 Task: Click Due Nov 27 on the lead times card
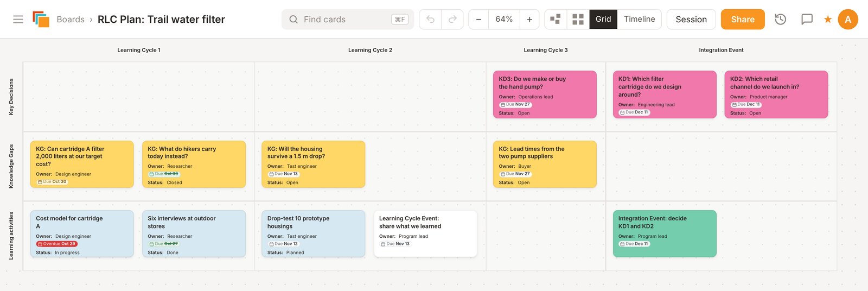click(515, 174)
